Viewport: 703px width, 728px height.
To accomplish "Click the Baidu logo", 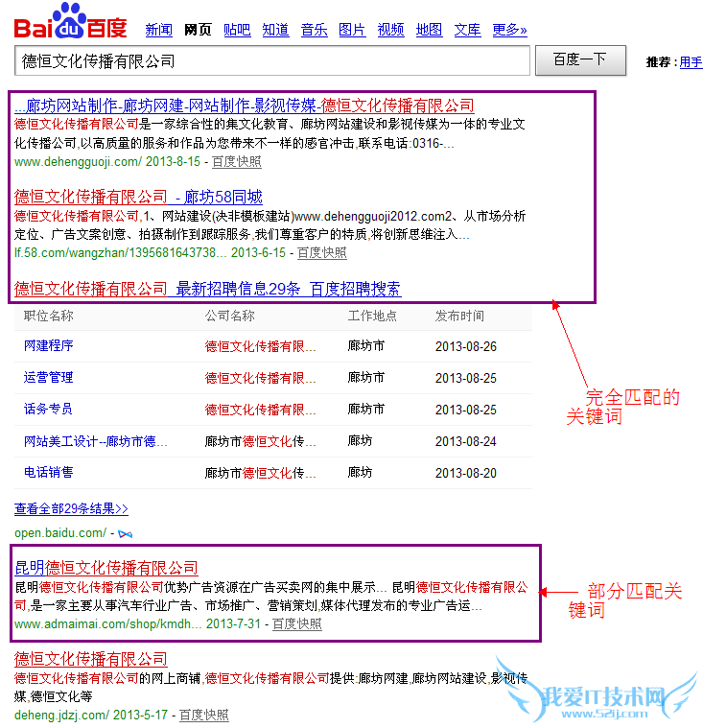I will pos(71,21).
